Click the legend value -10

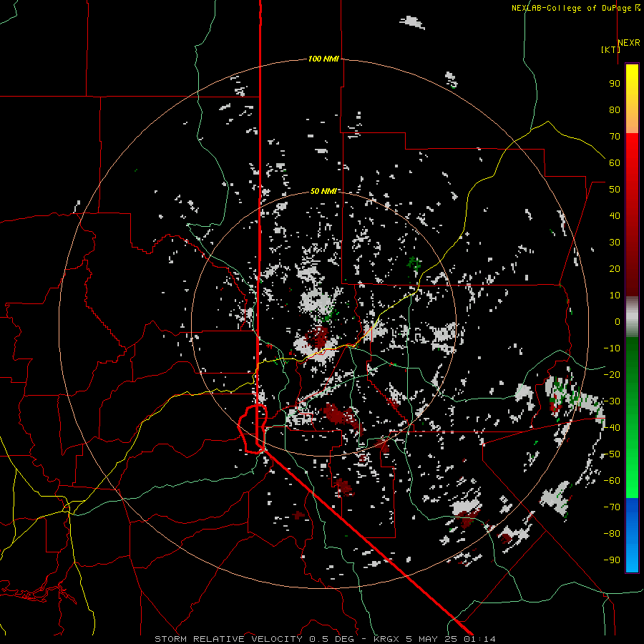pyautogui.click(x=612, y=348)
